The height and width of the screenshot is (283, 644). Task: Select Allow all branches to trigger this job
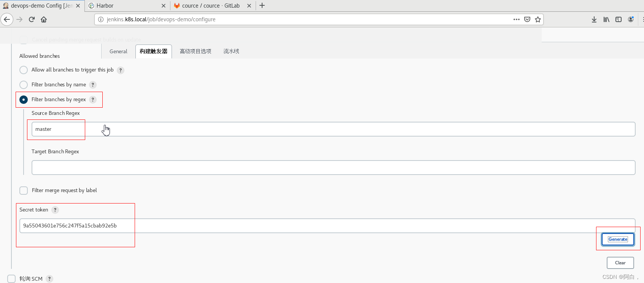coord(24,70)
